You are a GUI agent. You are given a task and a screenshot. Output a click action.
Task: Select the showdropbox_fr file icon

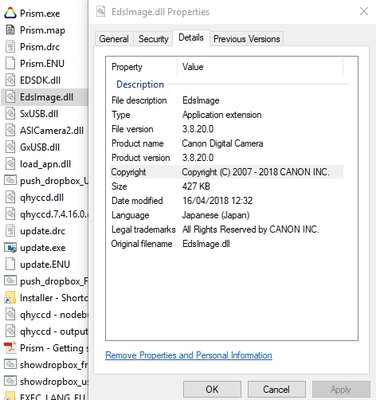[10, 365]
